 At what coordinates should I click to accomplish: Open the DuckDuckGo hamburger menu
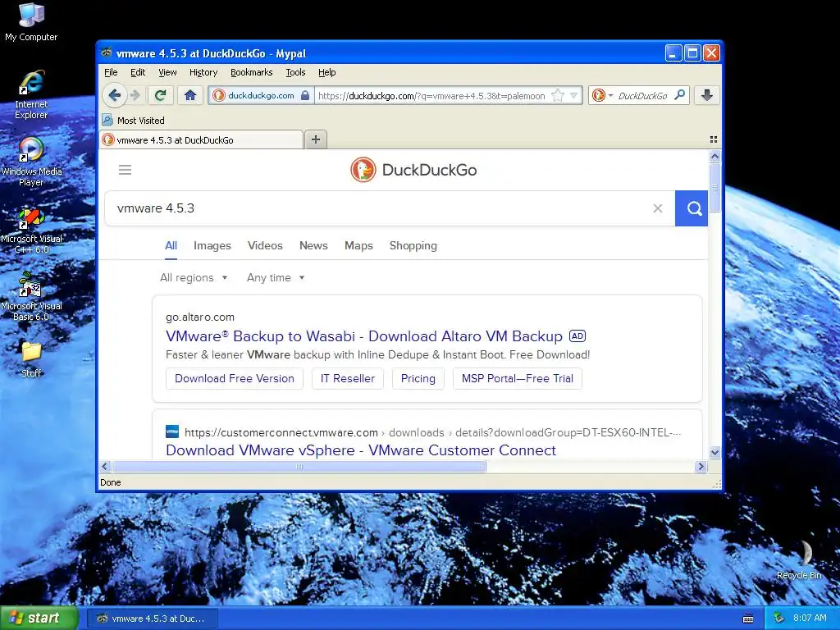coord(125,170)
